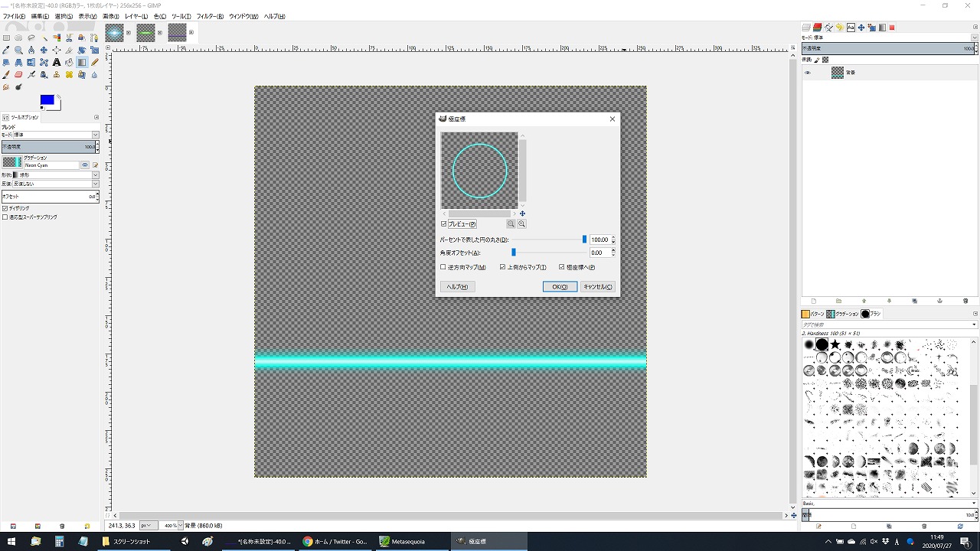
Task: Open layers dock tab configuration menu
Action: (975, 28)
